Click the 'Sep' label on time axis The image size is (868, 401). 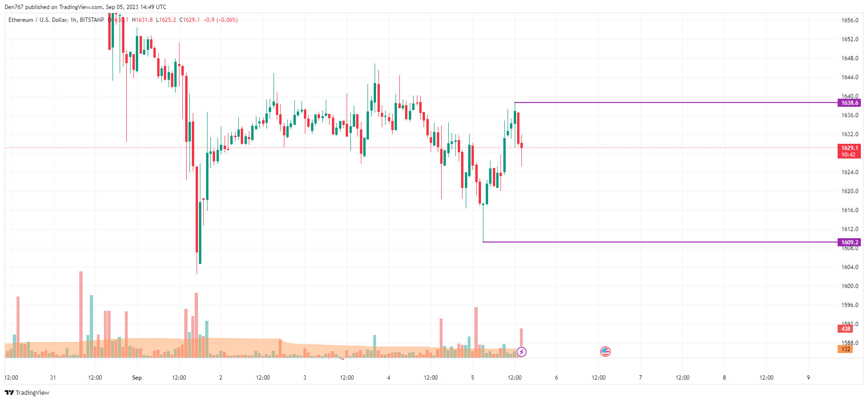(x=137, y=378)
